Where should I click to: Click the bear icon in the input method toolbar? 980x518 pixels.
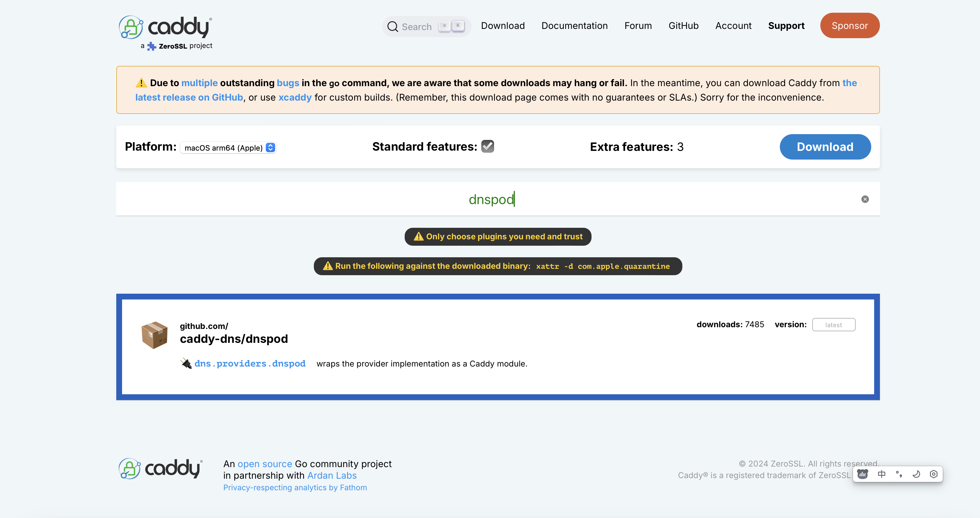click(863, 474)
